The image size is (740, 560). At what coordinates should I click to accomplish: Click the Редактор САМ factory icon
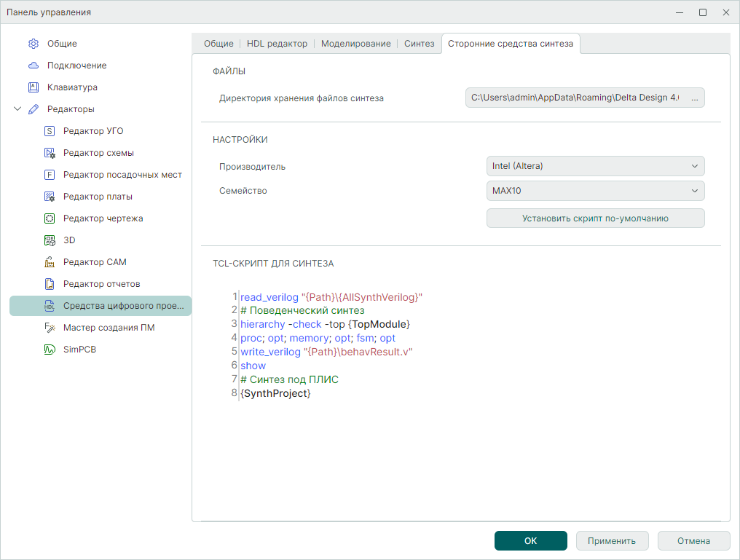tap(50, 262)
